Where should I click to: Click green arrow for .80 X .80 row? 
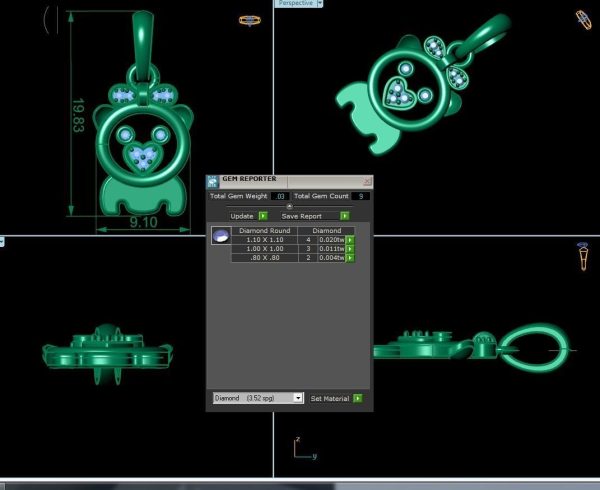pos(350,258)
